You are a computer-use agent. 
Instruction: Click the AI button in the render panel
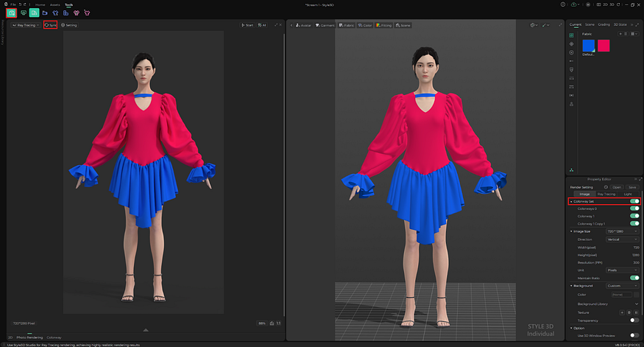coord(262,25)
